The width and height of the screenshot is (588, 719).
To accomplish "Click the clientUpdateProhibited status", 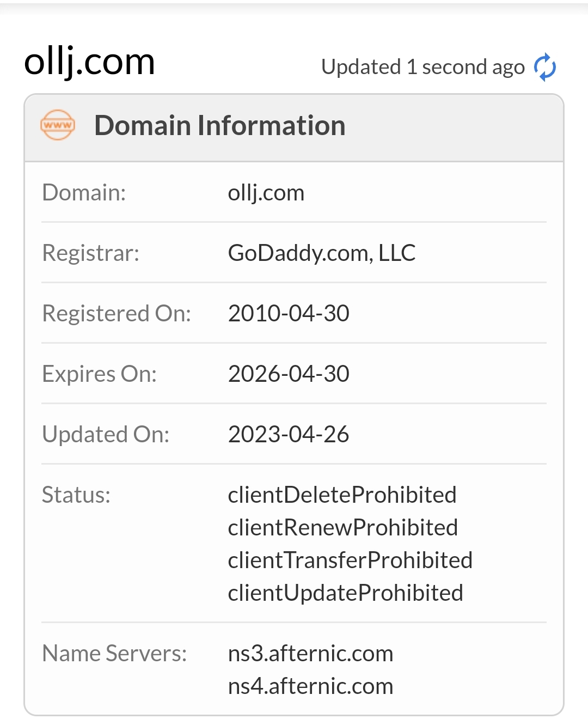I will point(345,593).
